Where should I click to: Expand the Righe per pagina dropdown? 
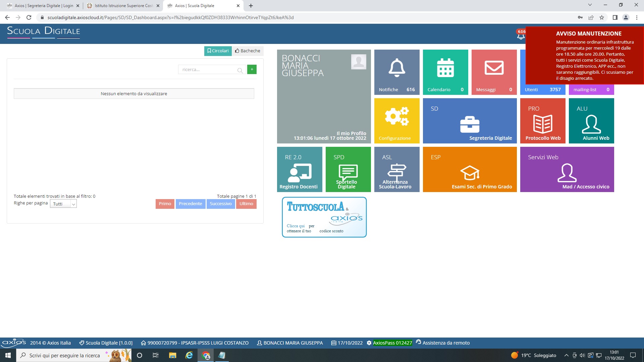click(x=63, y=204)
